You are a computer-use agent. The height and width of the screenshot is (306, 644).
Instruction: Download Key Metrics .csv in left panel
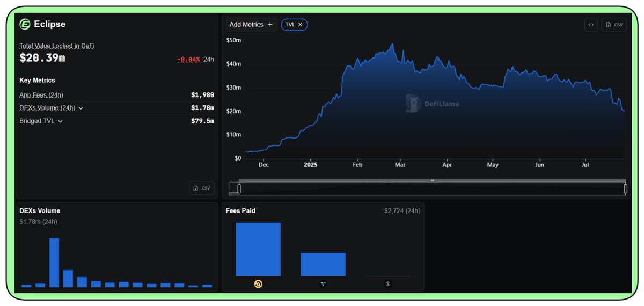[202, 188]
